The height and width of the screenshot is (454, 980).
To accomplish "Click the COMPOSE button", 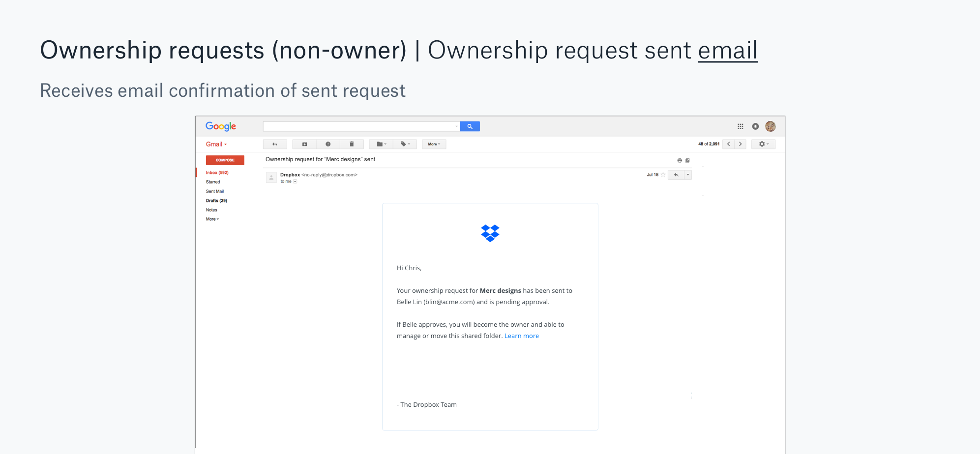I will coord(225,160).
